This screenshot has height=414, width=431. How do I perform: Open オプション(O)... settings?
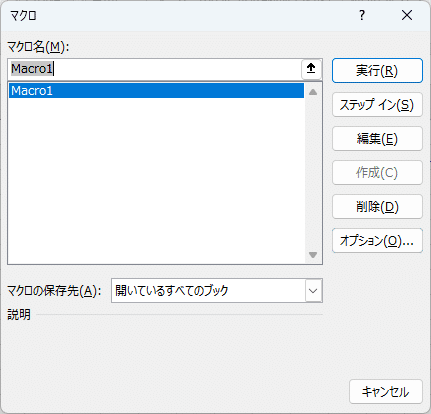pyautogui.click(x=377, y=241)
